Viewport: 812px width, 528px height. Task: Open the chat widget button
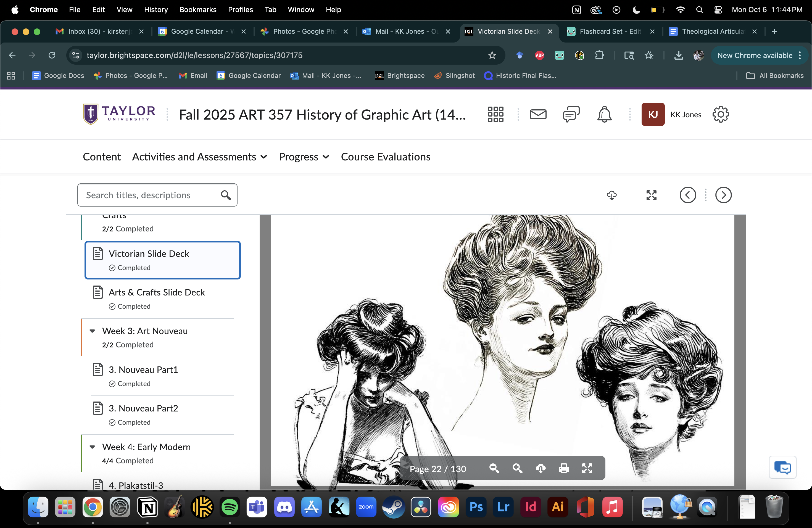tap(782, 467)
